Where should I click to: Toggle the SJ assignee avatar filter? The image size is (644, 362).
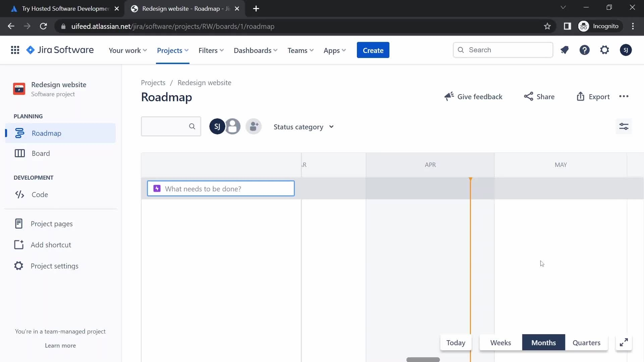click(x=217, y=126)
